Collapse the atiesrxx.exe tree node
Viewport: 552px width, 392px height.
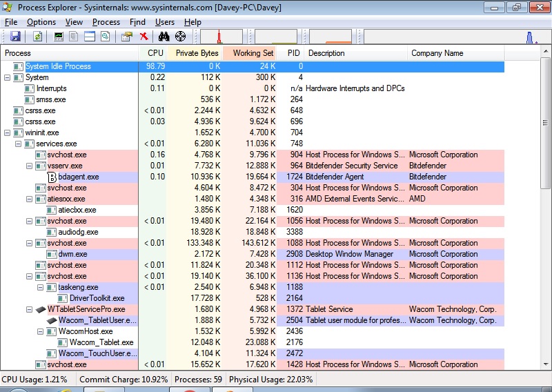(x=30, y=199)
